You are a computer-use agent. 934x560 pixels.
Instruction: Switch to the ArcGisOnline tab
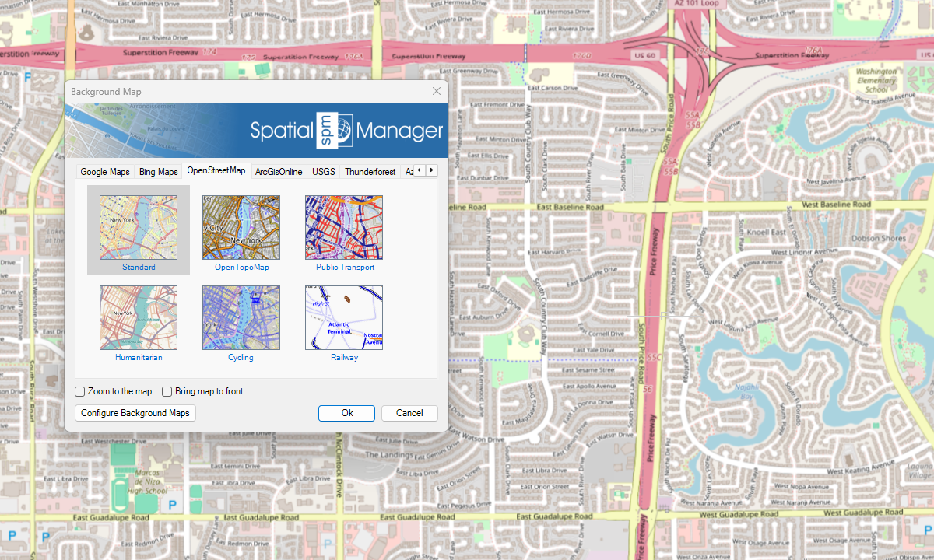pos(279,172)
